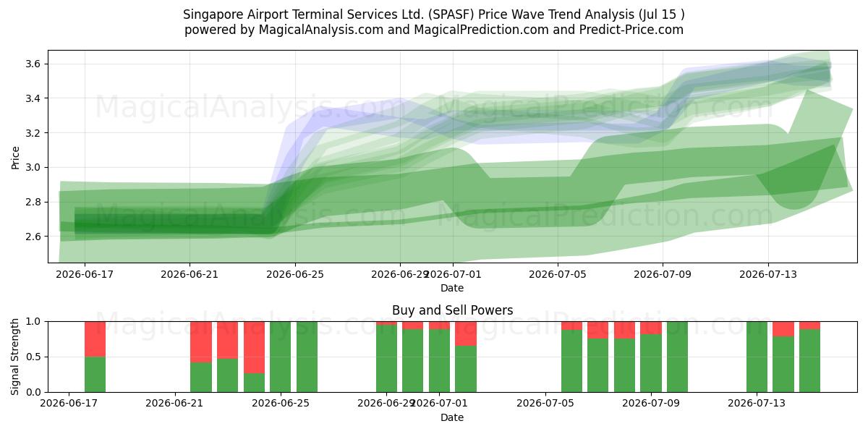Click 2026-07-13 date tick under the price chart

click(x=768, y=274)
